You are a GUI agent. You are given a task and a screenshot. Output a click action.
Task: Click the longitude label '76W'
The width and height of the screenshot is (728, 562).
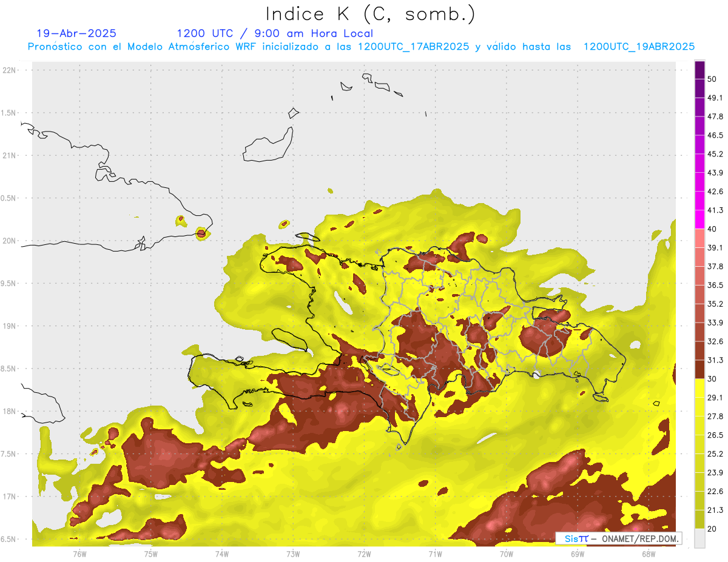(x=79, y=553)
